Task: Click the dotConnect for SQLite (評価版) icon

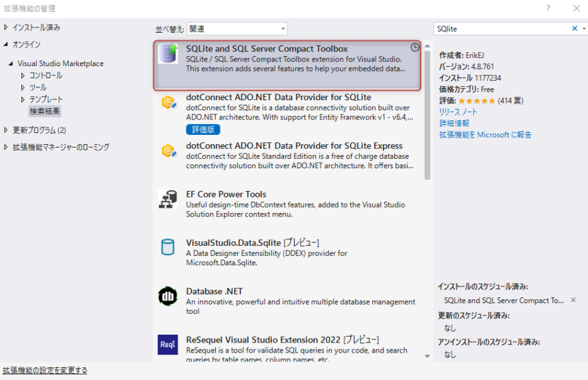Action: (168, 102)
